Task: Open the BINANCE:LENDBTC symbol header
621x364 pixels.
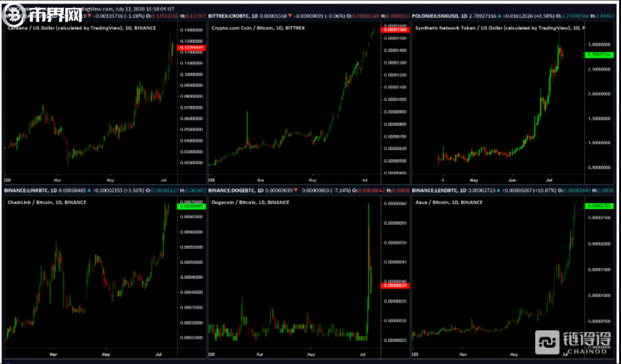Action: click(x=434, y=191)
